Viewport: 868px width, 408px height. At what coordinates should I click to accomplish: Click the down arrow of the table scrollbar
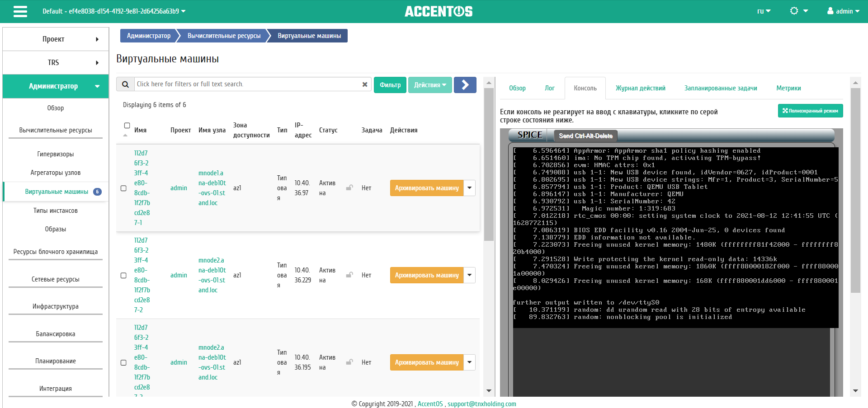(489, 391)
